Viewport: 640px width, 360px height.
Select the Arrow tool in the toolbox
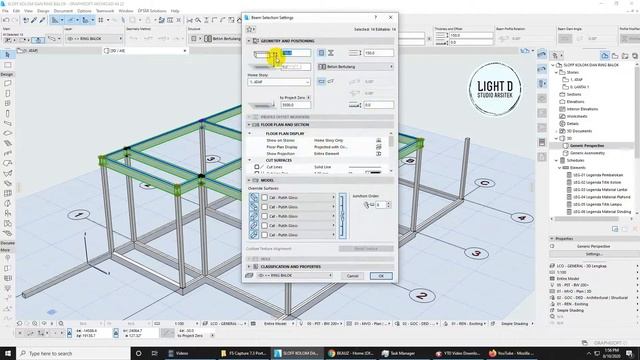(x=8, y=55)
